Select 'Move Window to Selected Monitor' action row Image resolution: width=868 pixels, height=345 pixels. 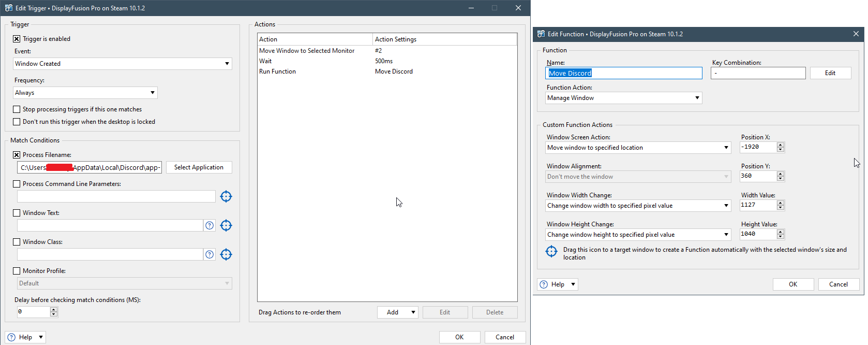pyautogui.click(x=387, y=51)
